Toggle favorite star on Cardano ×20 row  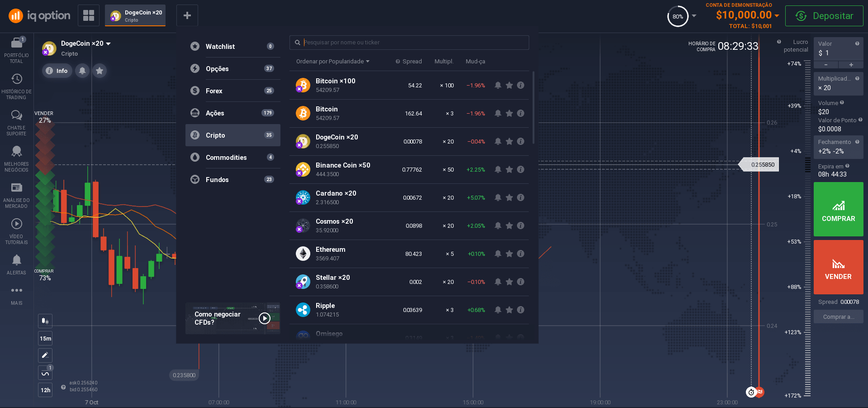(509, 197)
